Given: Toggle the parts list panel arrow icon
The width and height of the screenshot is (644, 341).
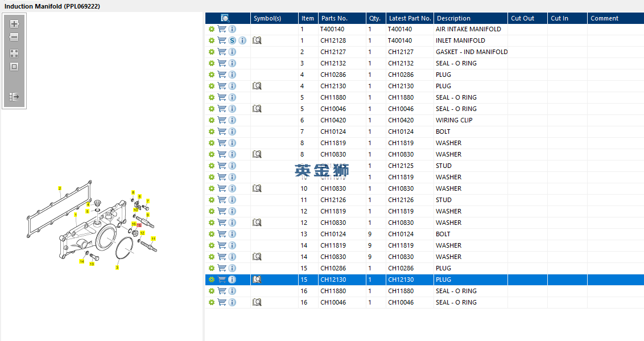Looking at the screenshot, I should click(14, 97).
